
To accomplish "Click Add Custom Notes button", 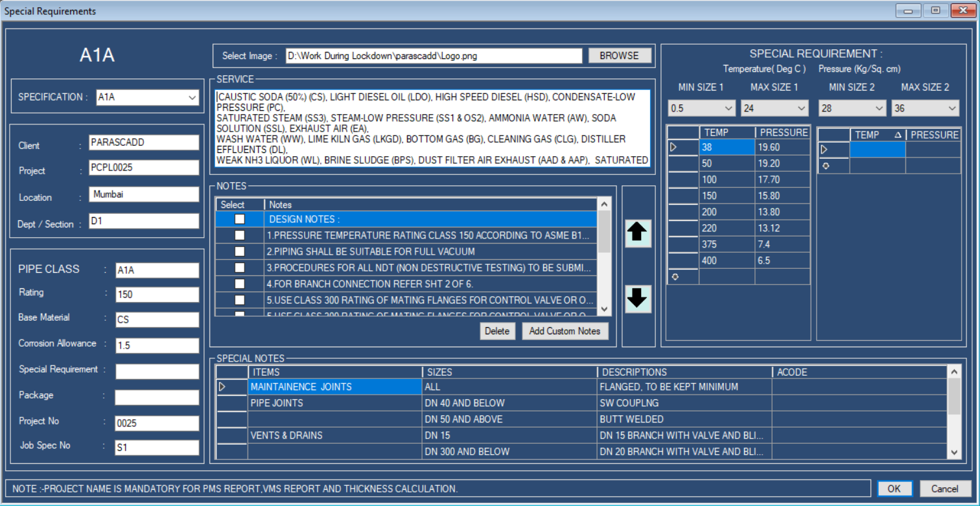I will click(565, 331).
